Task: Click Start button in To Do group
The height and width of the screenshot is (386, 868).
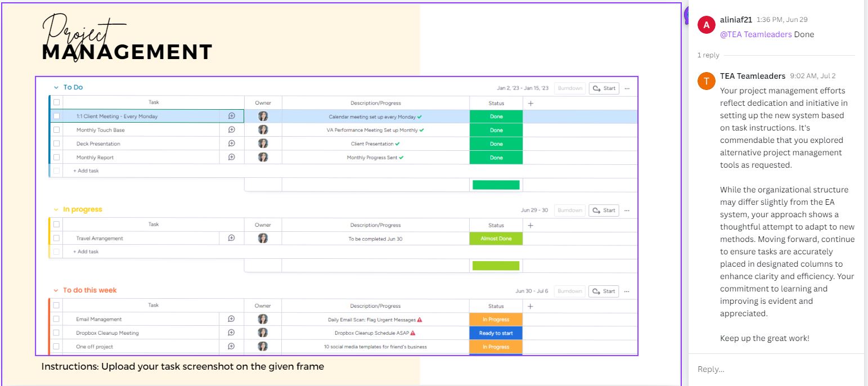Action: [604, 88]
